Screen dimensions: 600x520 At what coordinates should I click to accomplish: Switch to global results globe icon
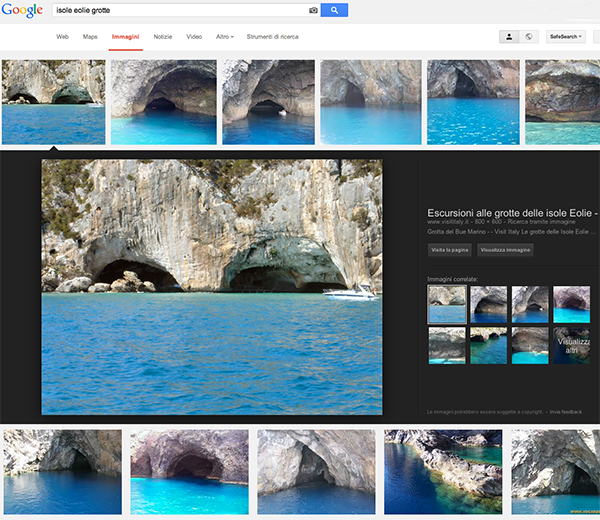pyautogui.click(x=529, y=37)
